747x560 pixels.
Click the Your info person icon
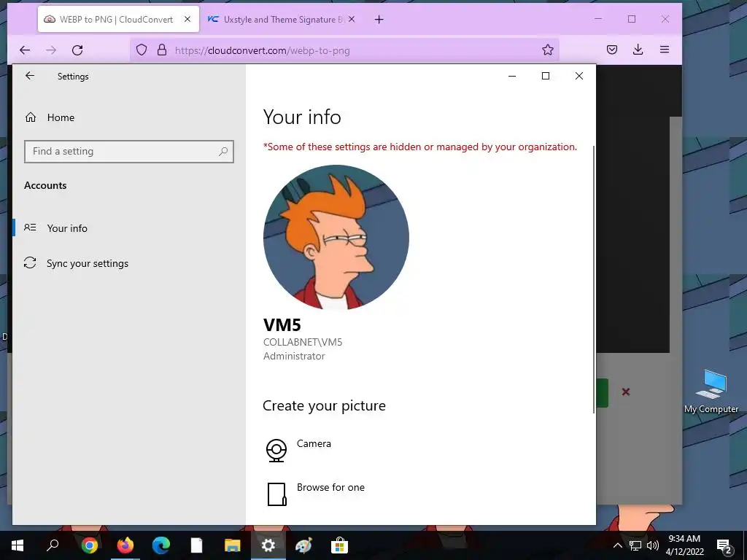point(30,227)
